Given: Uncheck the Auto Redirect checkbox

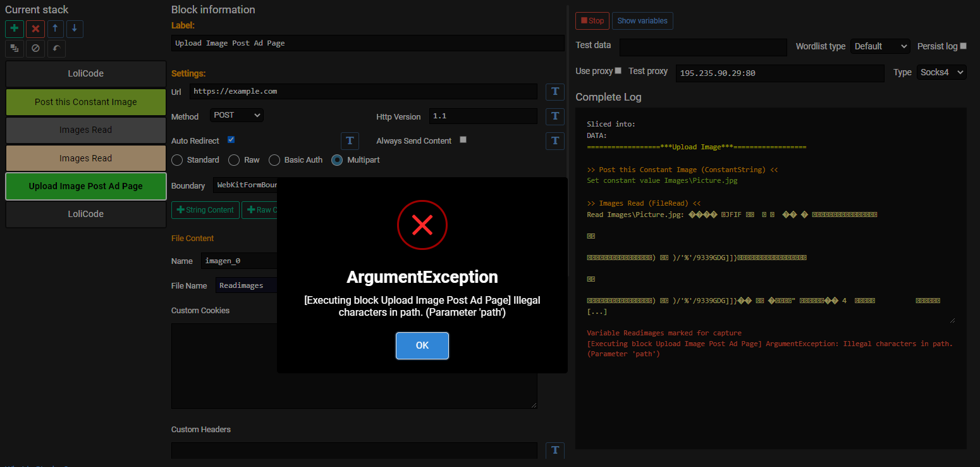Looking at the screenshot, I should coord(231,140).
